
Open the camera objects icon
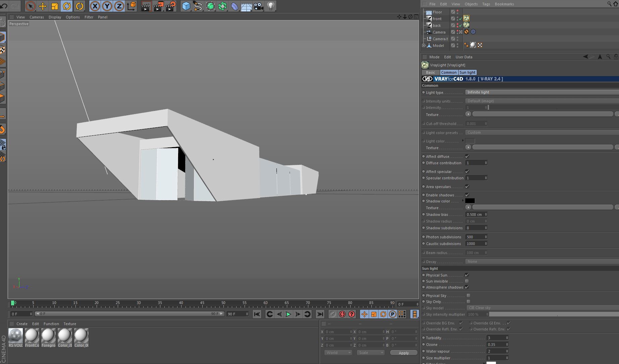pos(258,6)
